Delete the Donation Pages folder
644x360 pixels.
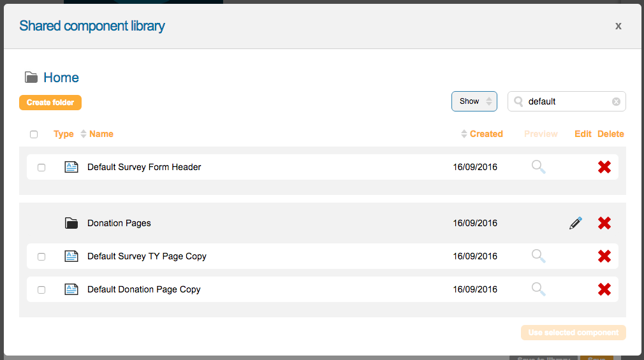pyautogui.click(x=604, y=223)
